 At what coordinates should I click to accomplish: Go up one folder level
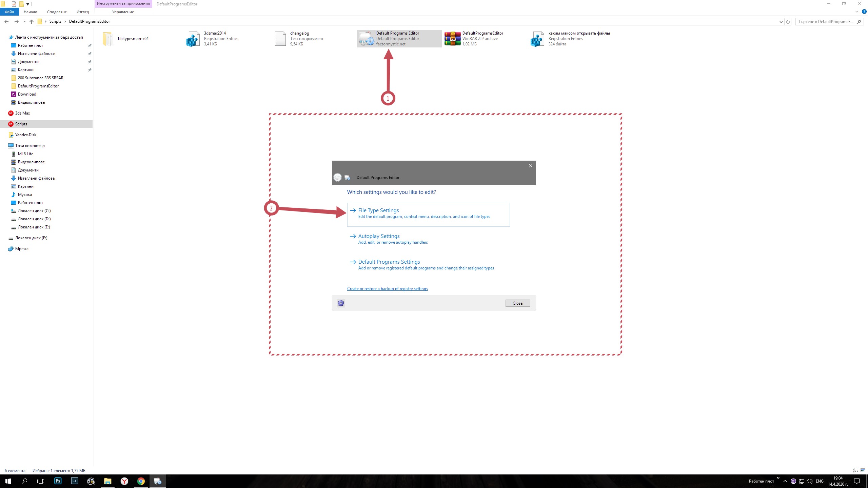coord(32,21)
